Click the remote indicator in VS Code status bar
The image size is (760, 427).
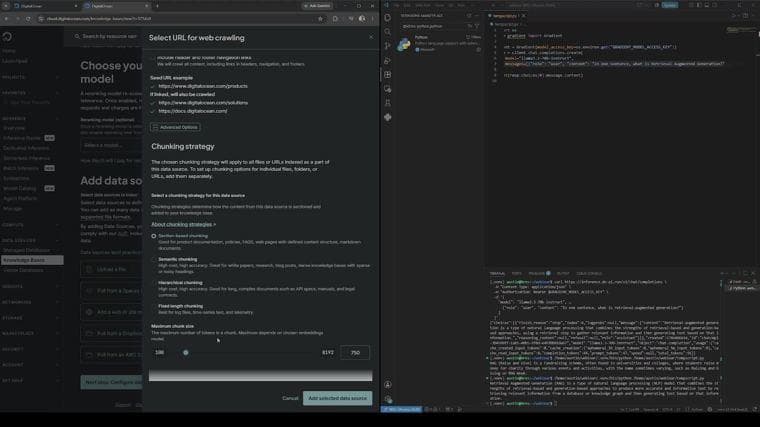point(401,410)
